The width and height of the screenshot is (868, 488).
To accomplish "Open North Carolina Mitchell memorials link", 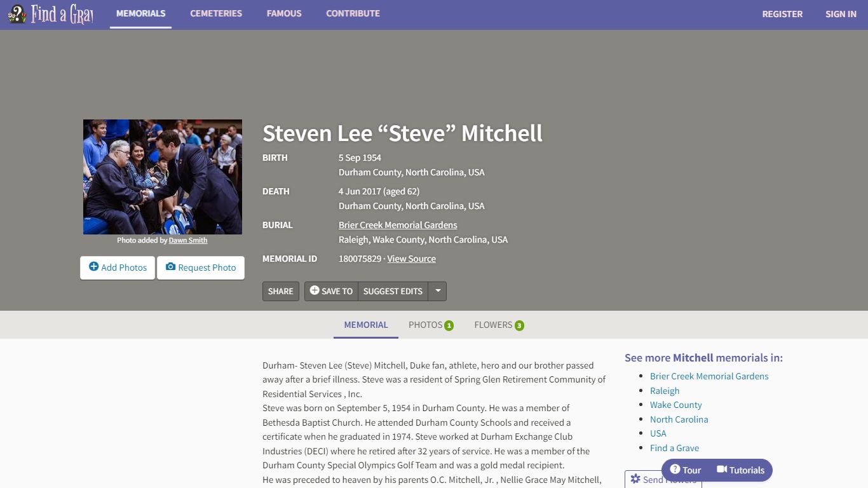I will tap(679, 419).
